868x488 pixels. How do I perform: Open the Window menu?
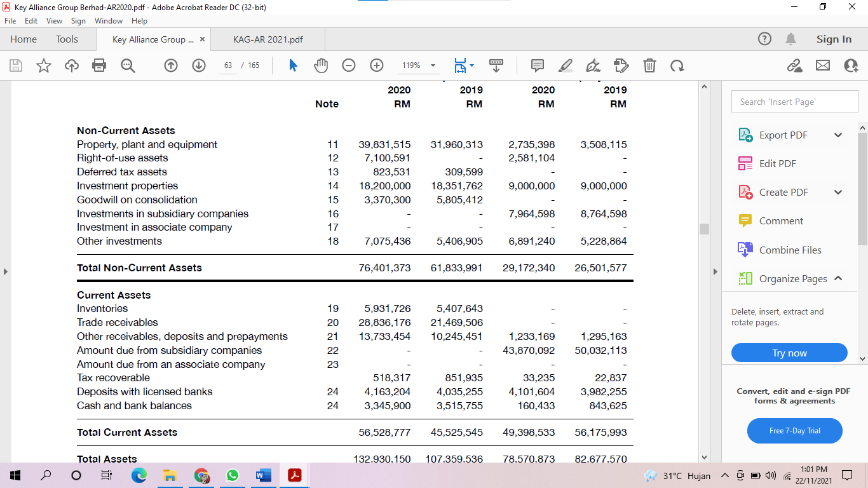click(x=109, y=21)
